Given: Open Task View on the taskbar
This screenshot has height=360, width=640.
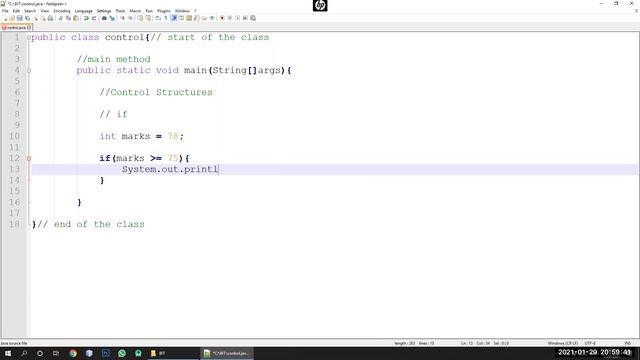Looking at the screenshot, I should pyautogui.click(x=56, y=353).
